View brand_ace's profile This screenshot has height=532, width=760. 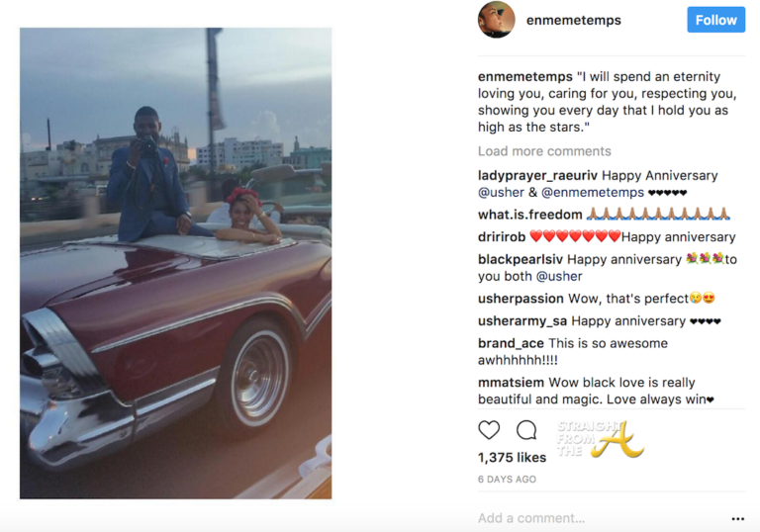click(x=511, y=343)
